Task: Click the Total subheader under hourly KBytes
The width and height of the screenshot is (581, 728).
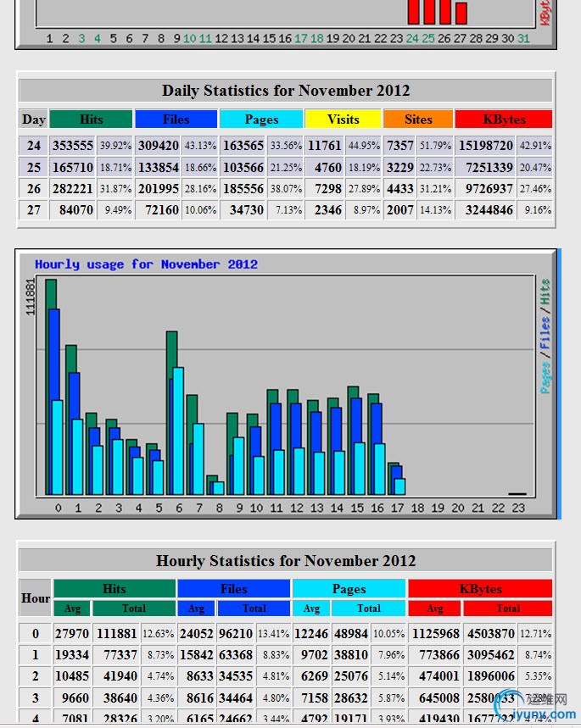Action: pyautogui.click(x=507, y=609)
